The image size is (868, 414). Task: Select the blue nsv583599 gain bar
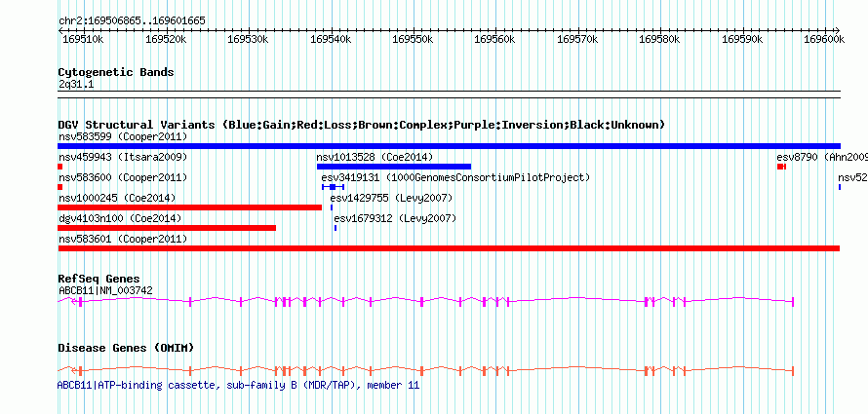(x=449, y=146)
